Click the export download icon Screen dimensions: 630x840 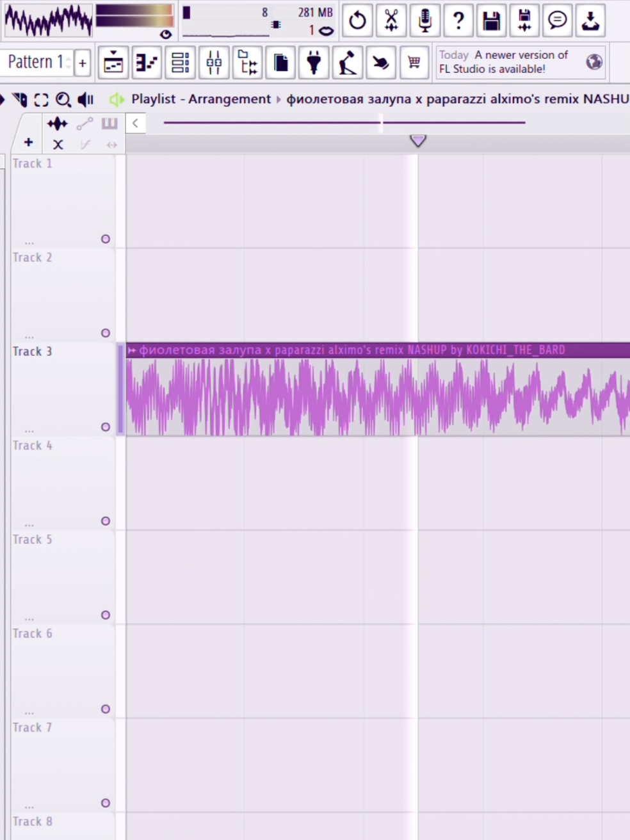point(590,20)
